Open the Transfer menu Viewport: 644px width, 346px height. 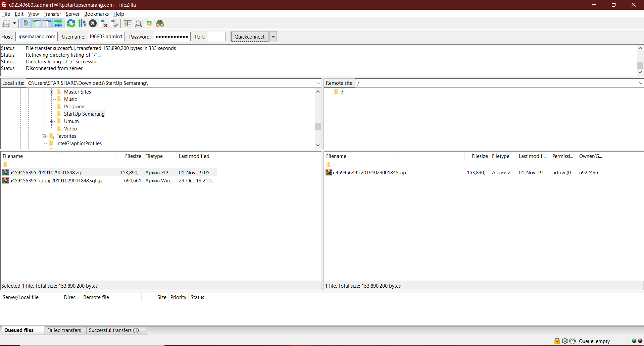point(52,14)
